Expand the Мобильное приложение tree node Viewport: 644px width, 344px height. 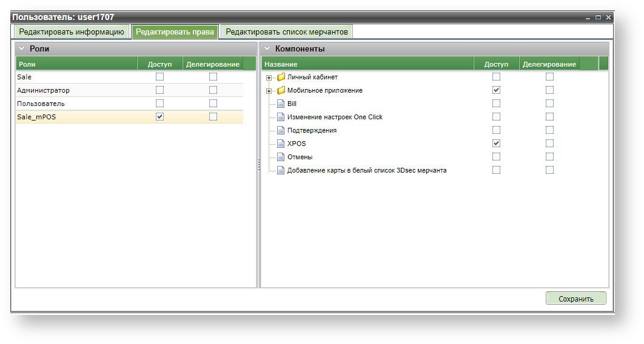pyautogui.click(x=269, y=91)
